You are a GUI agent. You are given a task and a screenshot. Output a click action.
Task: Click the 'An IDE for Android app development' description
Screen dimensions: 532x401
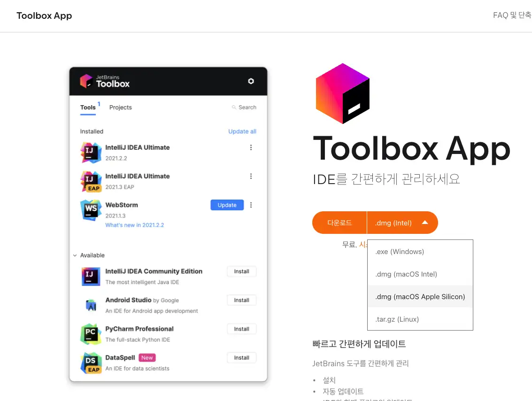click(x=152, y=311)
